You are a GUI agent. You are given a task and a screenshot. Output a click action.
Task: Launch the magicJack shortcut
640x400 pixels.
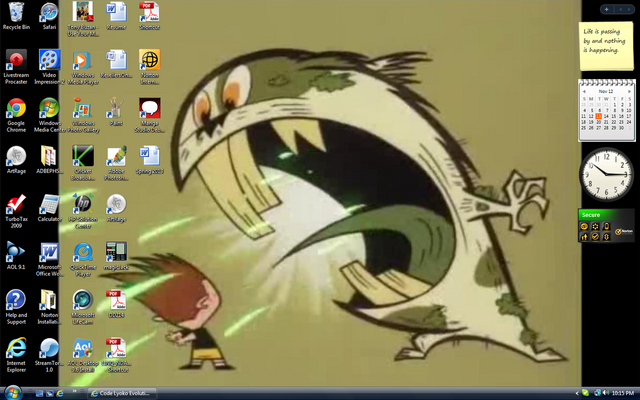(x=116, y=256)
